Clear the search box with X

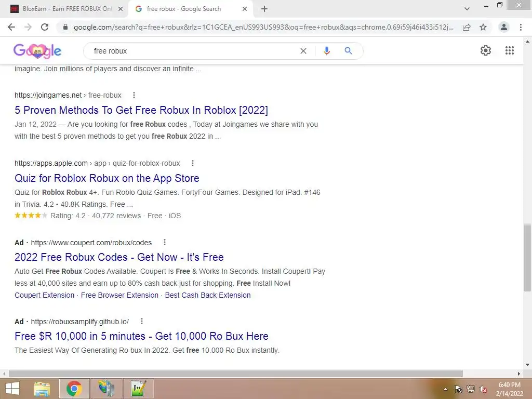(x=303, y=51)
